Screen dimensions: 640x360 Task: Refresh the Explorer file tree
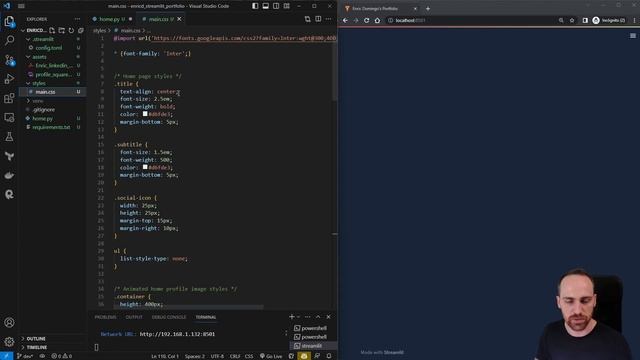click(71, 31)
